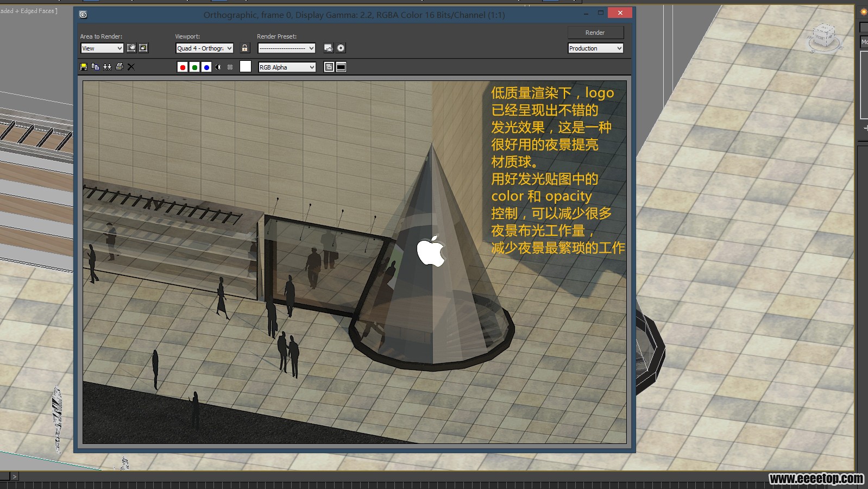
Task: Open the Production render mode dropdown
Action: pos(595,48)
